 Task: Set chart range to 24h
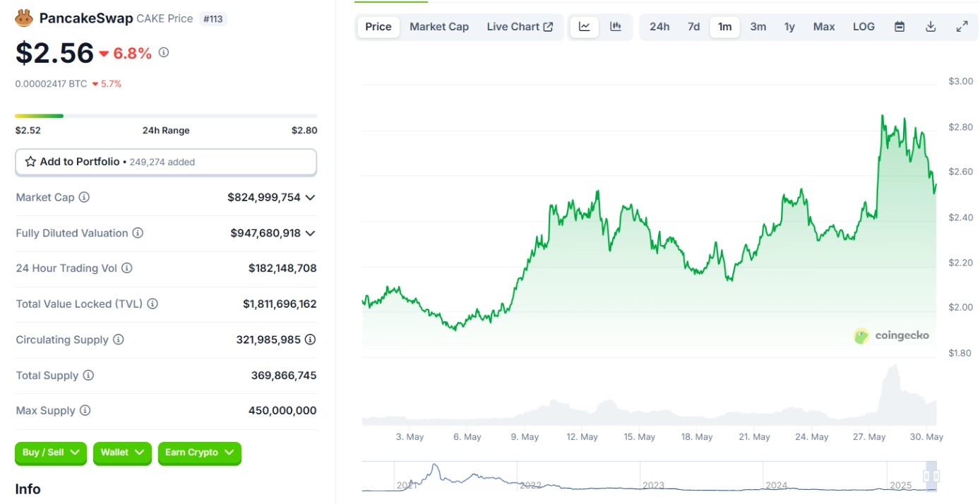point(659,27)
